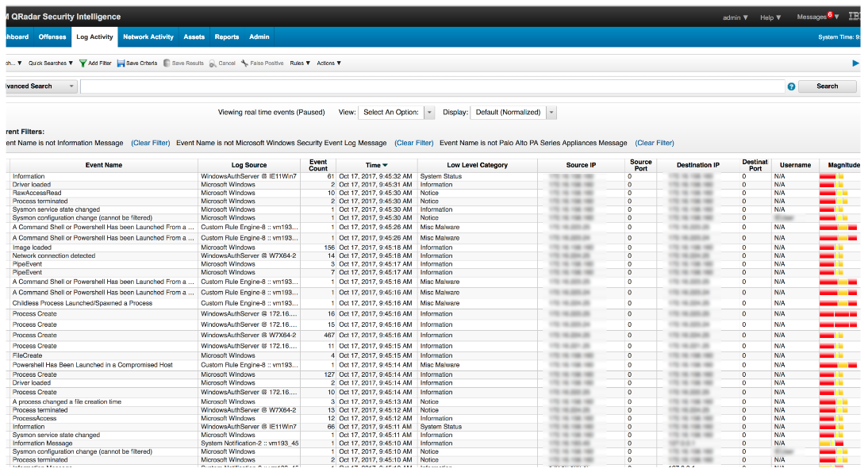The image size is (868, 476).
Task: Open the Advanced Search type dropdown
Action: click(71, 86)
